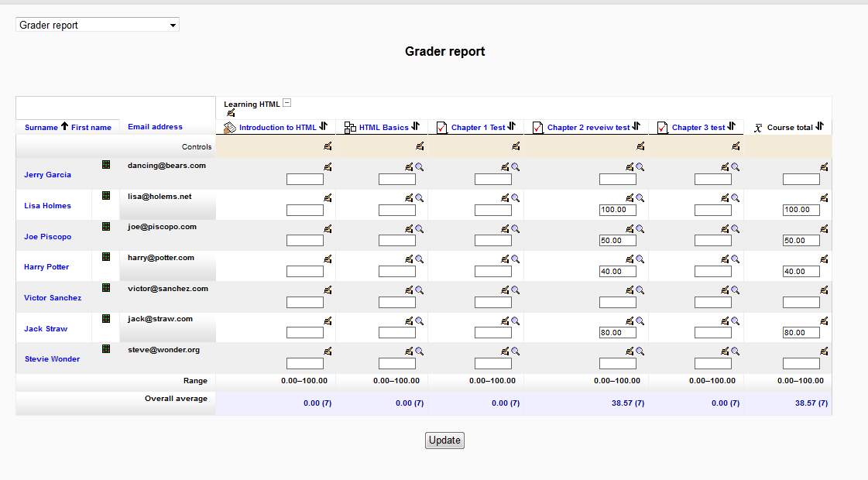Open Lisa Holmes' profile link
868x480 pixels.
pos(47,205)
